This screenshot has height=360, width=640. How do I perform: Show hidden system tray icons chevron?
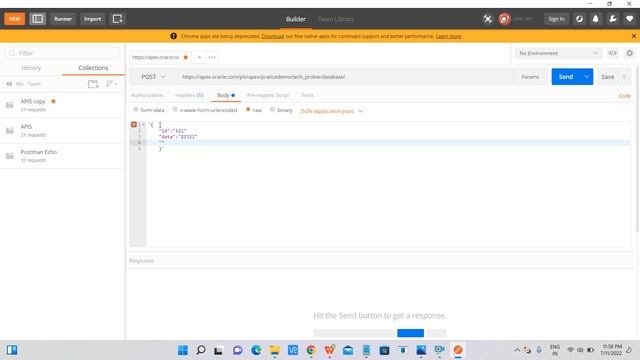[517, 350]
